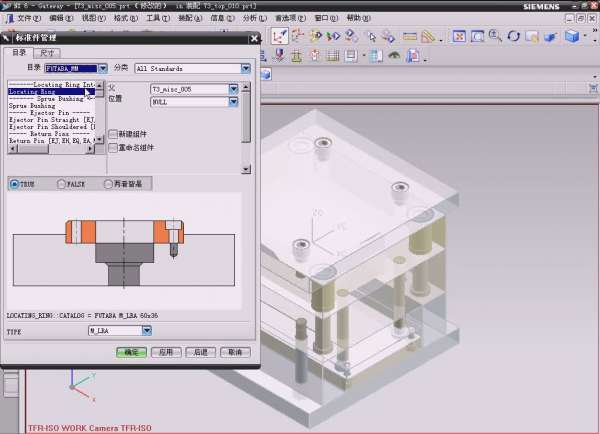Open the TYPE M_LRA dropdown

click(x=146, y=330)
